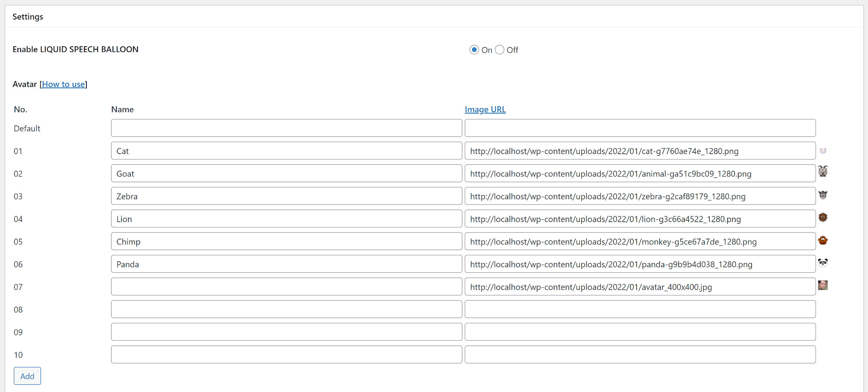
Task: Click the zebra avatar preview icon
Action: 823,196
